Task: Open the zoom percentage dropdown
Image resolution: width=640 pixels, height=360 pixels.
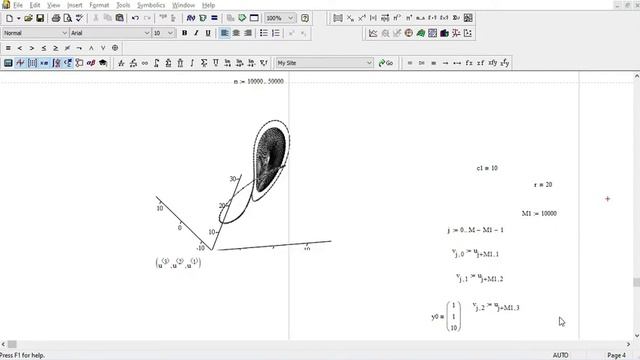Action: pyautogui.click(x=291, y=18)
